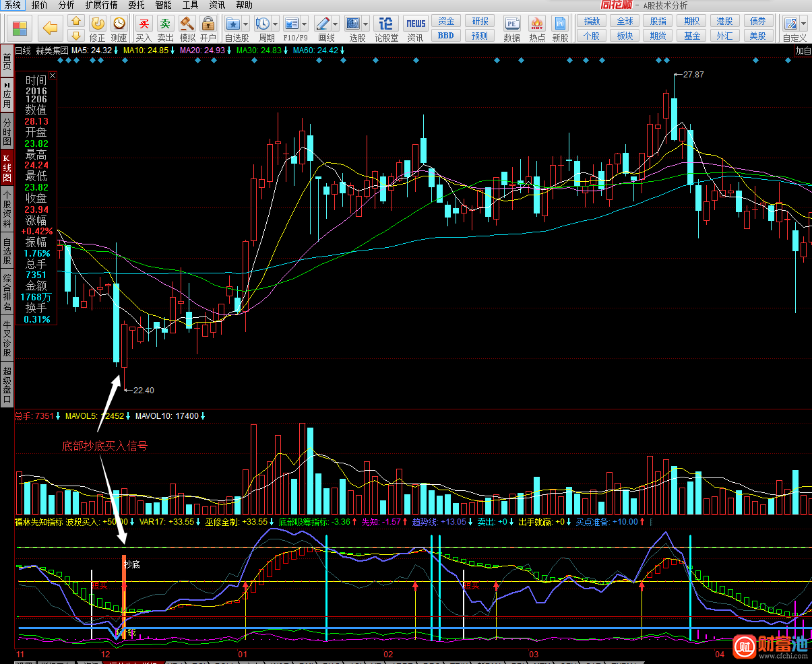
Task: Click the 基金 funds button
Action: (x=691, y=36)
